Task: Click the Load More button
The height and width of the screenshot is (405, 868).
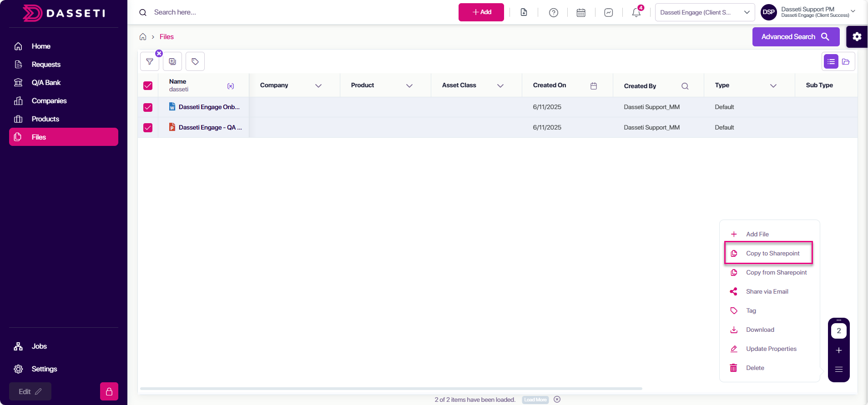Action: coord(535,400)
